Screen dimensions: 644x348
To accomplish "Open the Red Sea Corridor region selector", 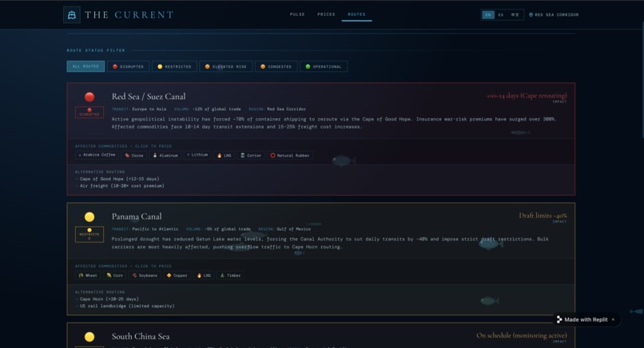I will (554, 15).
